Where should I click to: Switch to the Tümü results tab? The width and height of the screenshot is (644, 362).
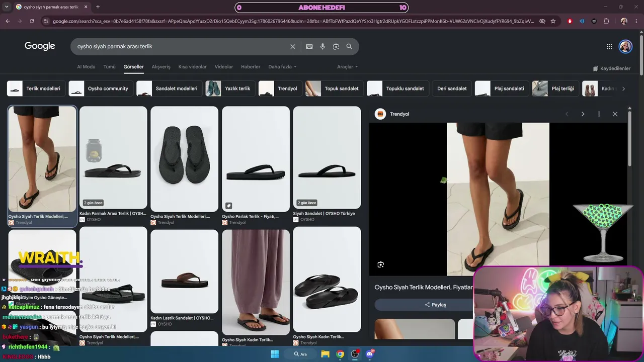(x=109, y=67)
